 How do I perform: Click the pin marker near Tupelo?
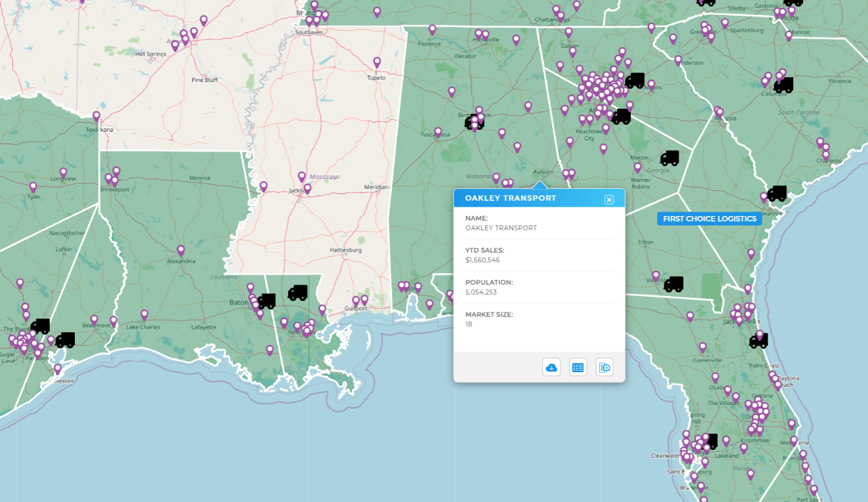(x=376, y=63)
